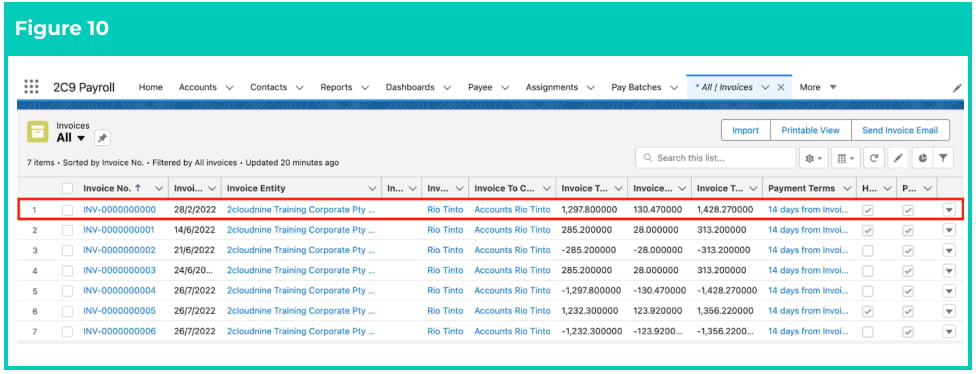Select row checkbox for INV-0000000002
The height and width of the screenshot is (374, 976).
(x=67, y=250)
